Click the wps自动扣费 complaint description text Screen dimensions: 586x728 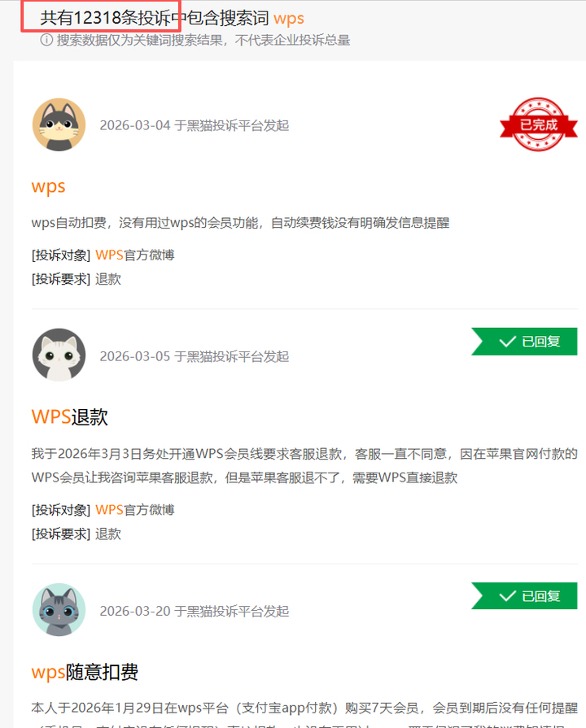tap(240, 223)
